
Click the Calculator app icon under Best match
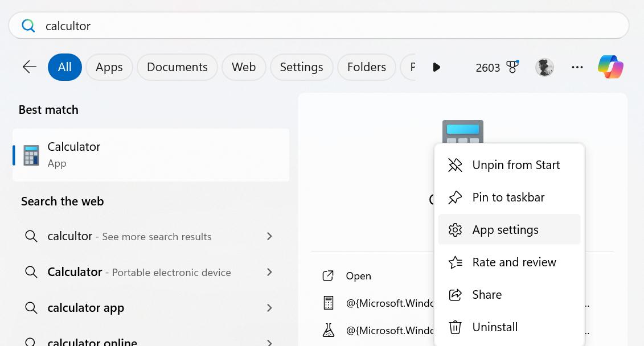coord(31,154)
